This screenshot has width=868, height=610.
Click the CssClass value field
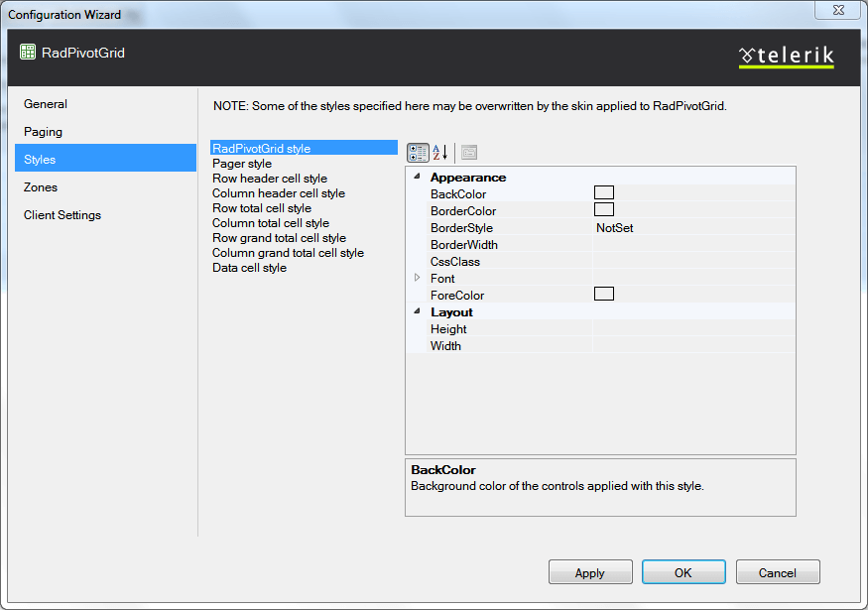(693, 261)
